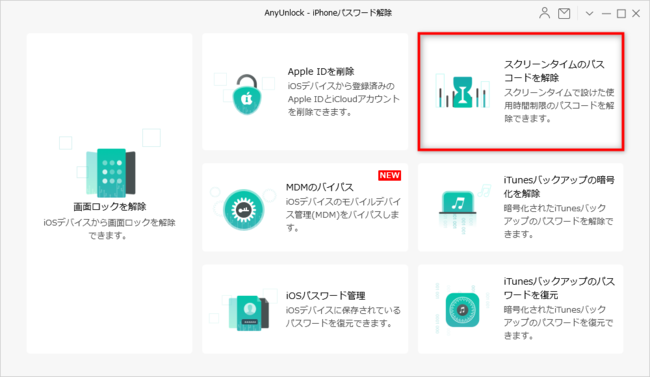Maximize the AnyUnlock window

coord(621,14)
